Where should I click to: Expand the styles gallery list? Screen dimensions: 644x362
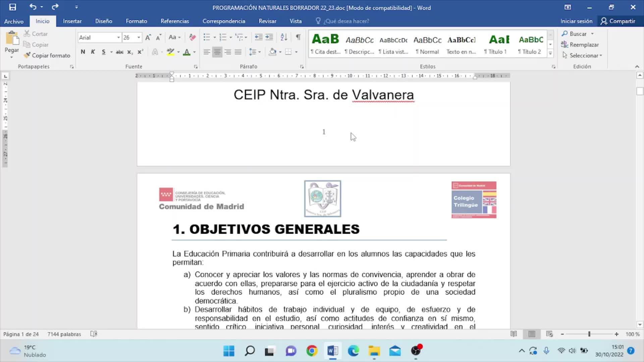click(550, 53)
